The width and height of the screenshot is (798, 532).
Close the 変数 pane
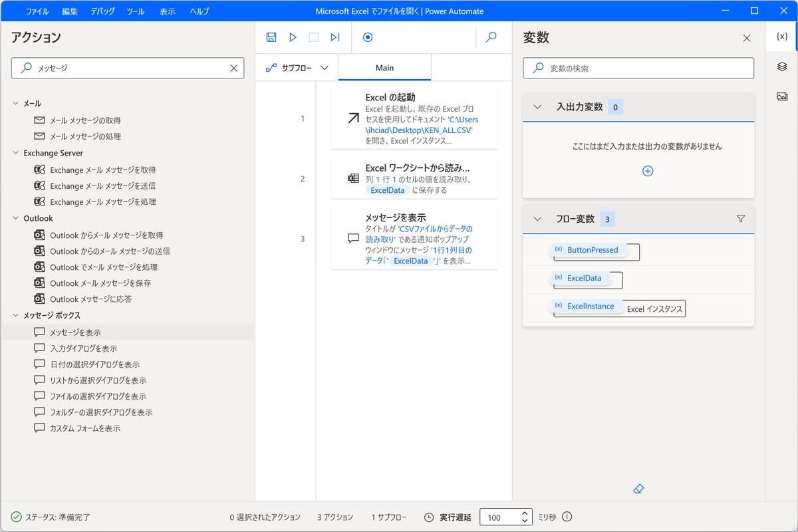pos(747,38)
